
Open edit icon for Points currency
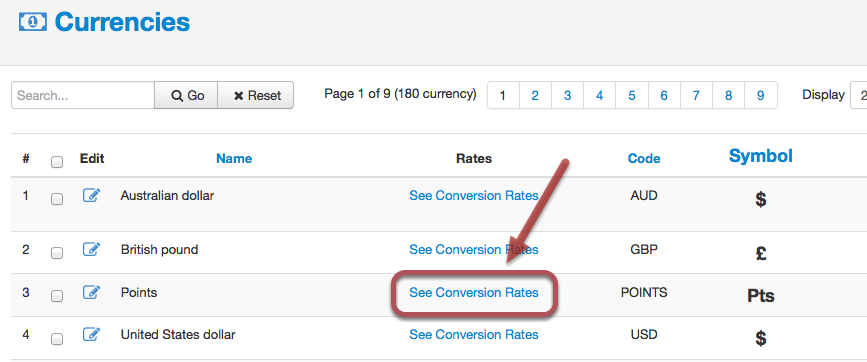point(91,292)
